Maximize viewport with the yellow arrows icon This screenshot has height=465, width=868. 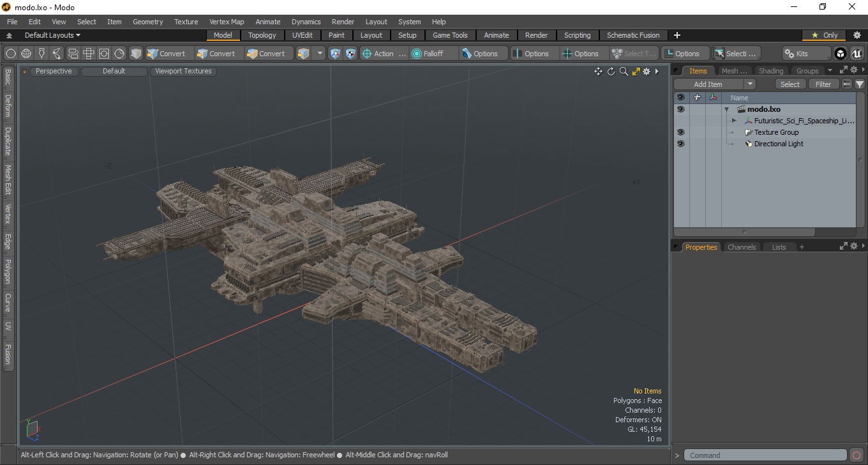(636, 72)
